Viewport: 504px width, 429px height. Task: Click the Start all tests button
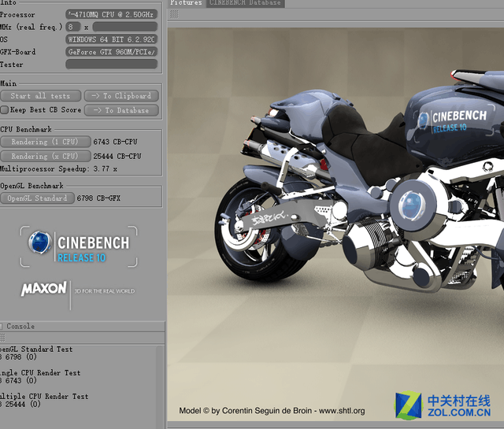click(x=40, y=96)
